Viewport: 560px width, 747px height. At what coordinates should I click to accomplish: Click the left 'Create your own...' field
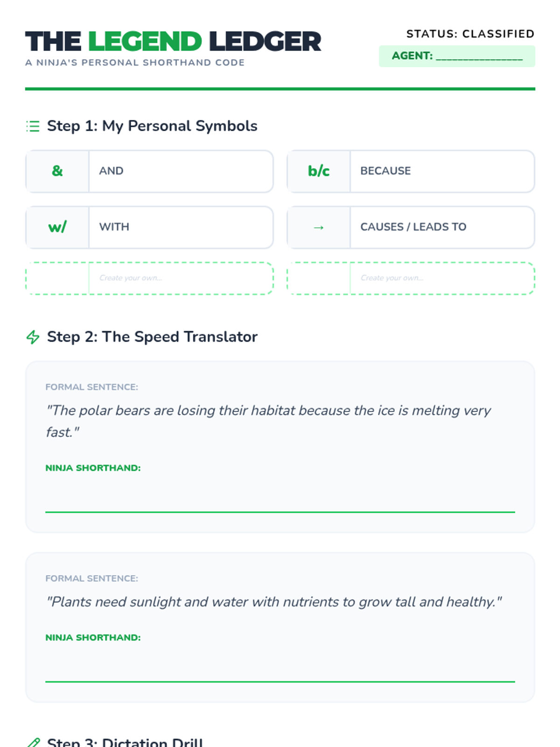pos(180,278)
